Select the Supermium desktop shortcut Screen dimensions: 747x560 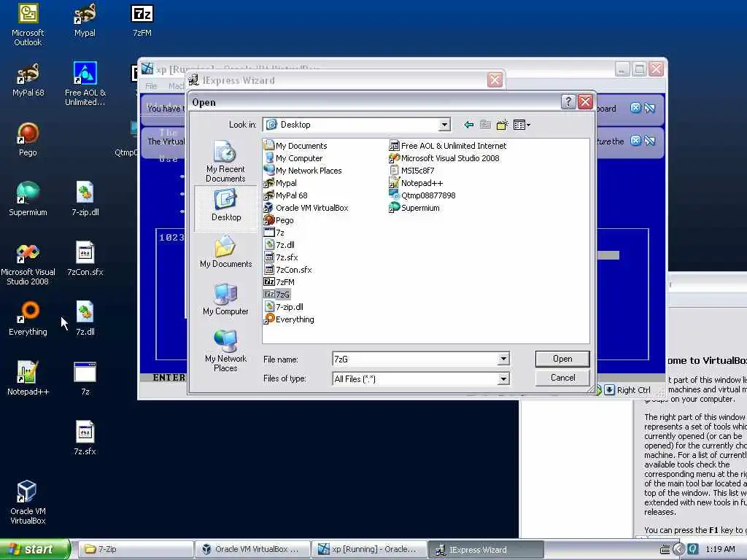[28, 200]
